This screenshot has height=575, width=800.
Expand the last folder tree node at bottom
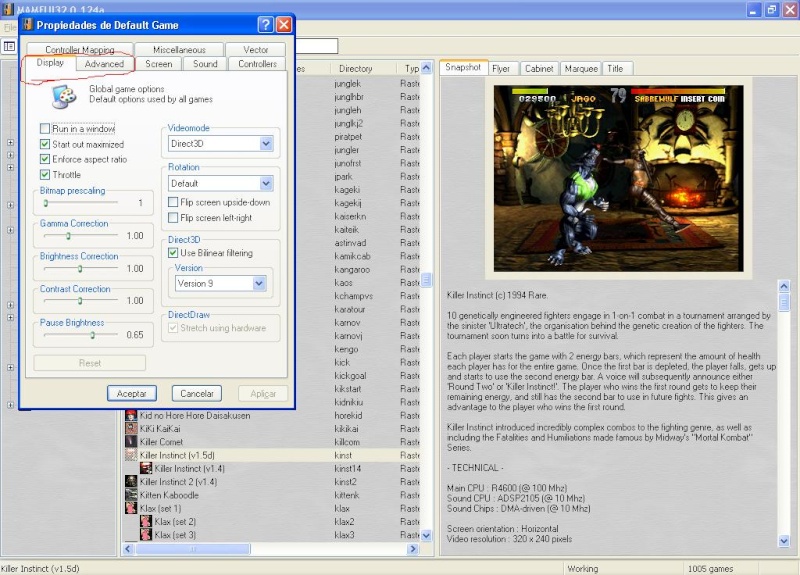tap(10, 405)
